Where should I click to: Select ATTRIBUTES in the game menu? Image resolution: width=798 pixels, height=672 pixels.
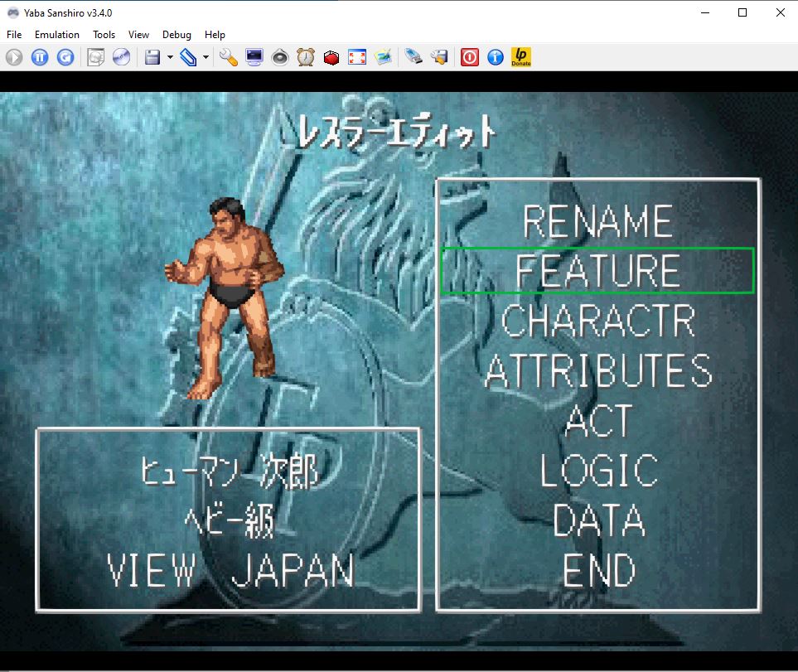[598, 371]
